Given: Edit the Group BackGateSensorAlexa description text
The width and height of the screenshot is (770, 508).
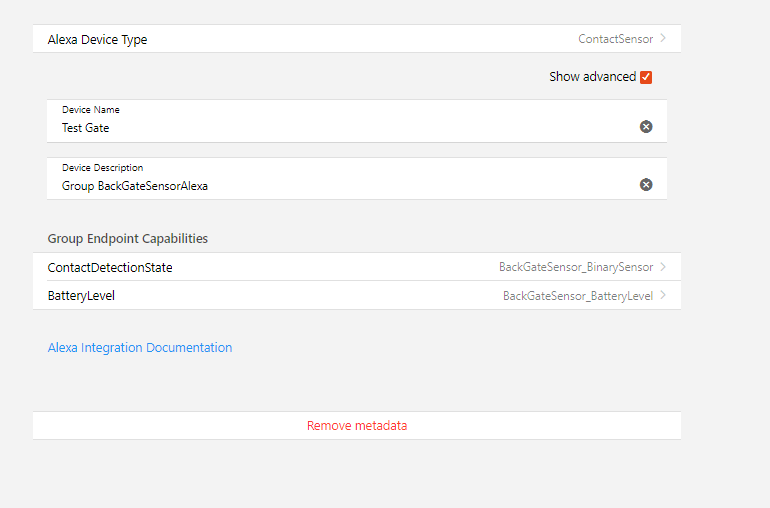Looking at the screenshot, I should click(300, 186).
